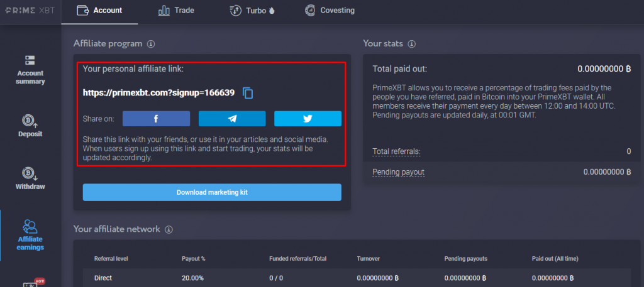The width and height of the screenshot is (644, 287).
Task: Switch to the Trade tab
Action: (x=176, y=11)
